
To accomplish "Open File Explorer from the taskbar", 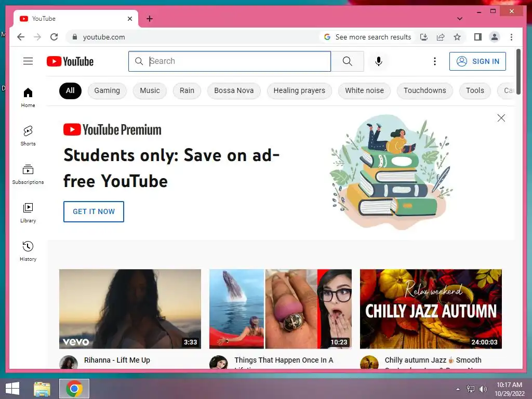I will (x=42, y=389).
